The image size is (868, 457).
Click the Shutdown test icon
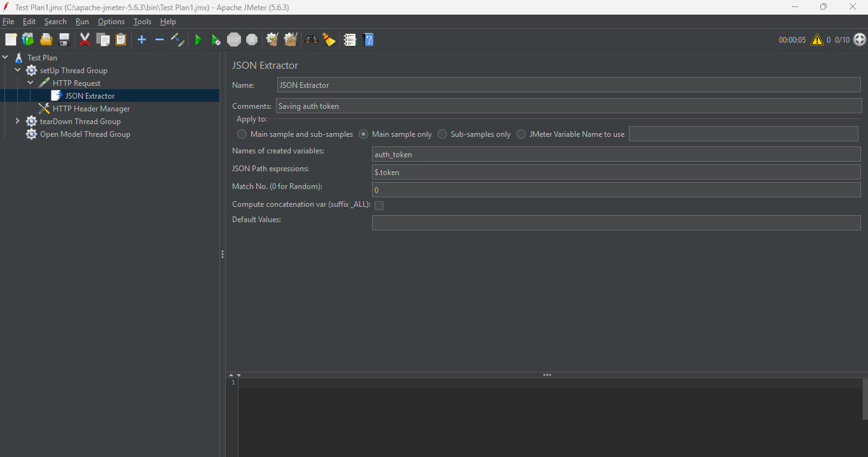click(x=252, y=39)
